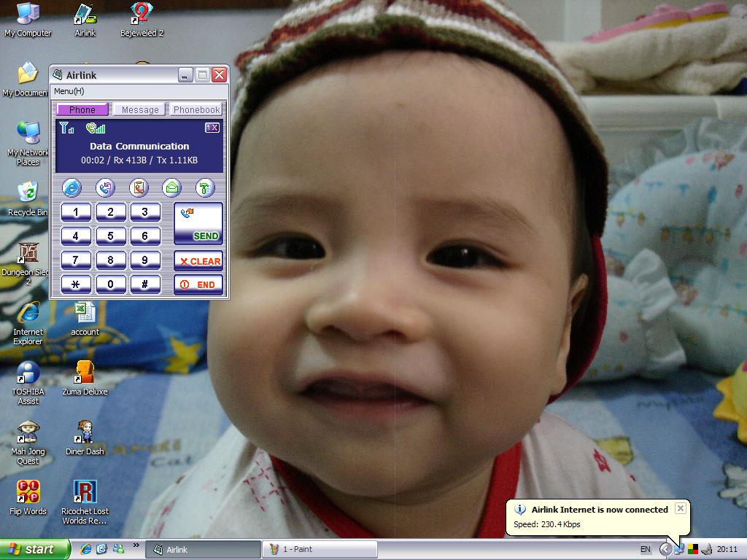Dial digit 8 on the keypad

pyautogui.click(x=111, y=260)
